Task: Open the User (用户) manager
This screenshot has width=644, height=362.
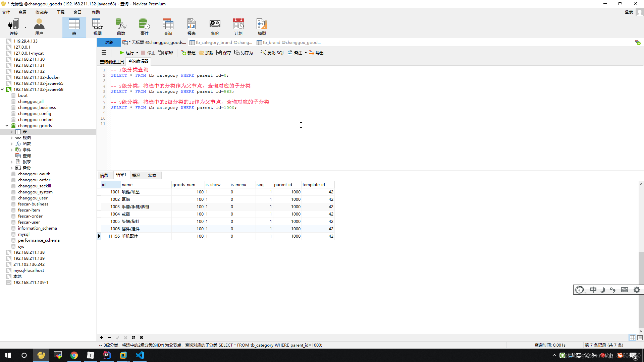Action: [x=39, y=27]
